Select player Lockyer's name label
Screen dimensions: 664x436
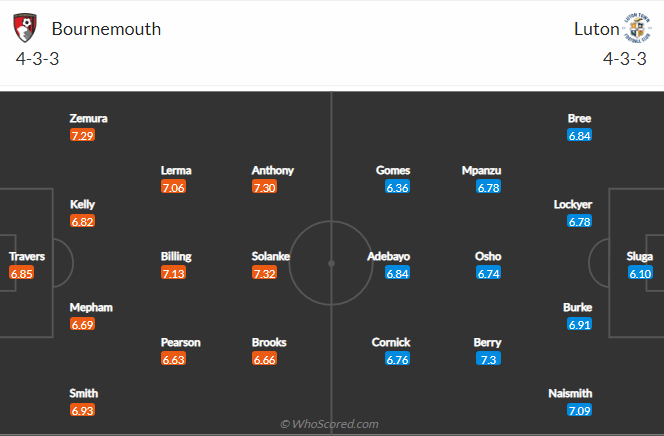click(x=573, y=204)
